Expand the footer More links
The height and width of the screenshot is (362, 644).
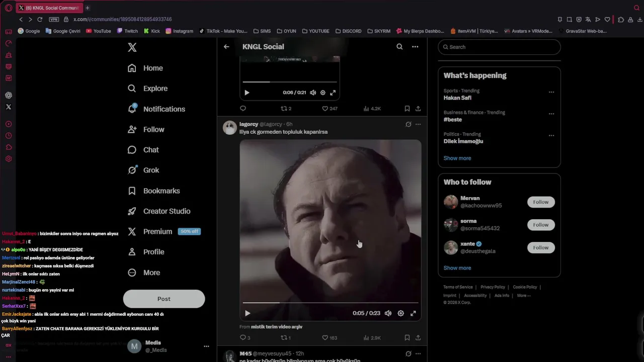click(524, 296)
